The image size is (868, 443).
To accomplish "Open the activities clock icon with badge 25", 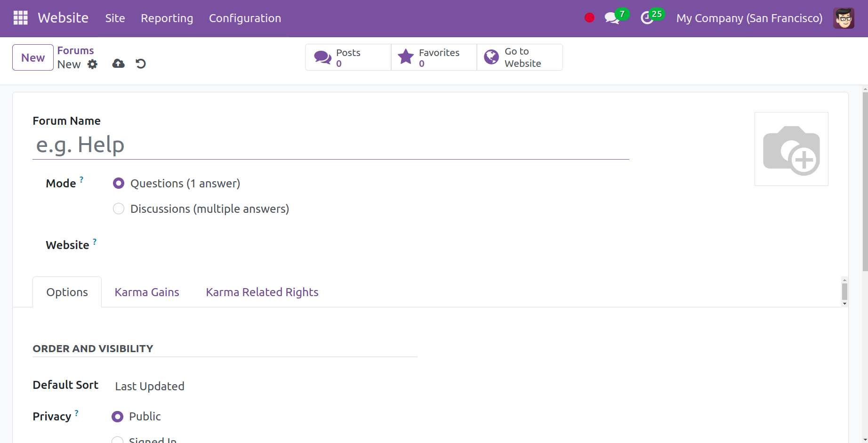I will 647,18.
